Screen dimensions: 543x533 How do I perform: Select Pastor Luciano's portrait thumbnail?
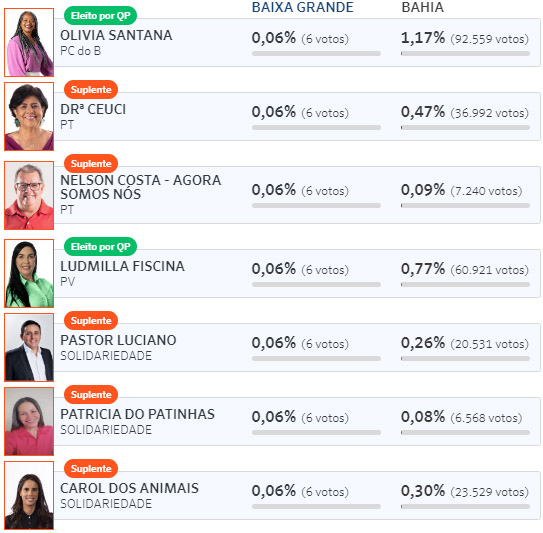pos(29,347)
